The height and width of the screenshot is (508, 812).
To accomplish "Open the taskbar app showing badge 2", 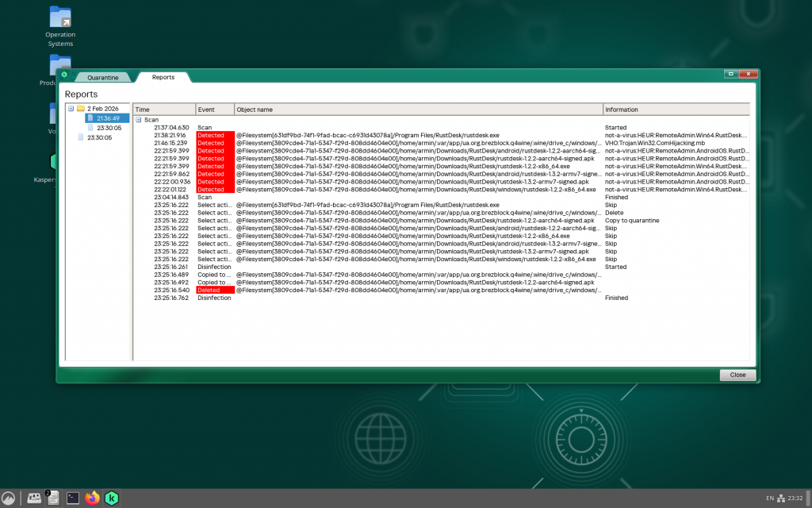I will pos(52,498).
